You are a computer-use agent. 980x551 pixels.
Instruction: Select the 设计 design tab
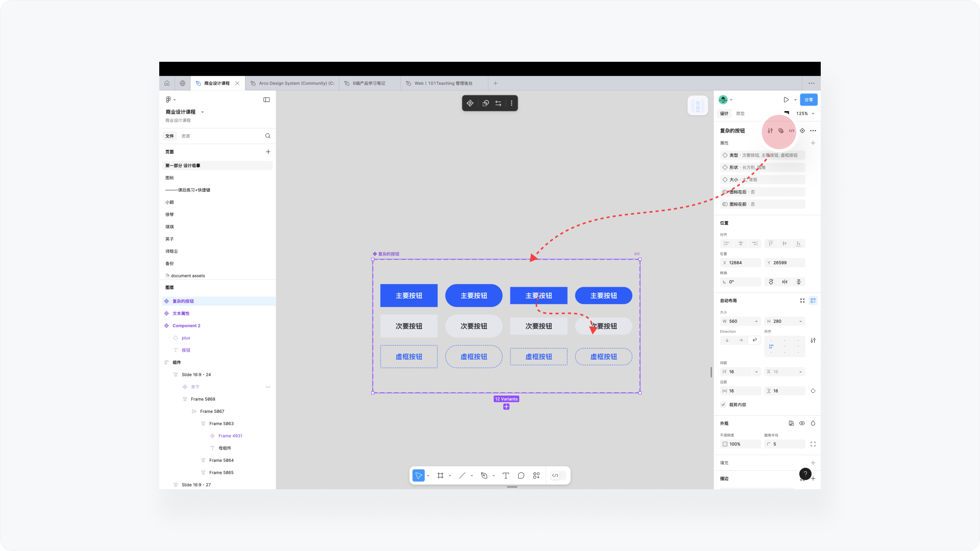click(x=724, y=114)
